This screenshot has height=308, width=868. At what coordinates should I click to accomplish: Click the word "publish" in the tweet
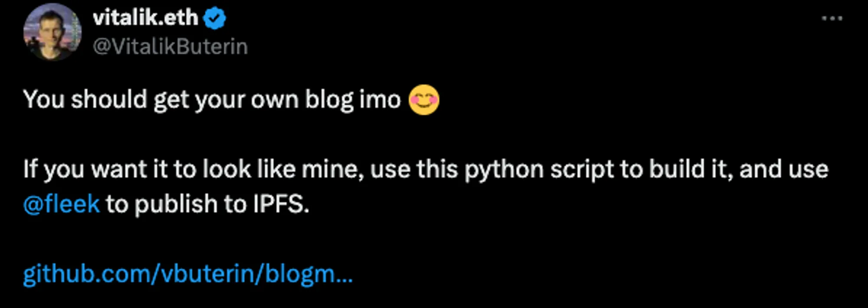tap(176, 204)
